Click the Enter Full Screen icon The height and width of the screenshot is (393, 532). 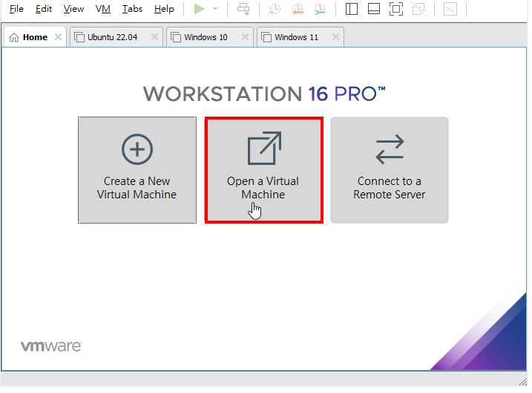pos(396,9)
